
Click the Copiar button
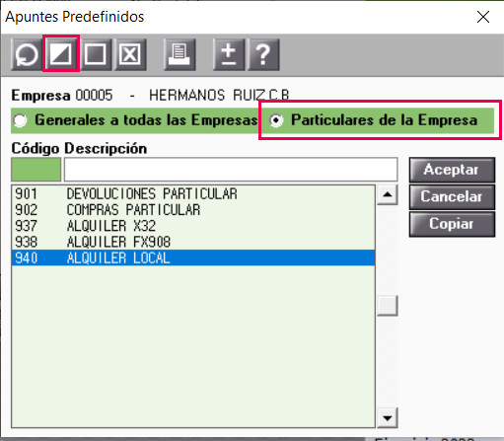click(452, 224)
